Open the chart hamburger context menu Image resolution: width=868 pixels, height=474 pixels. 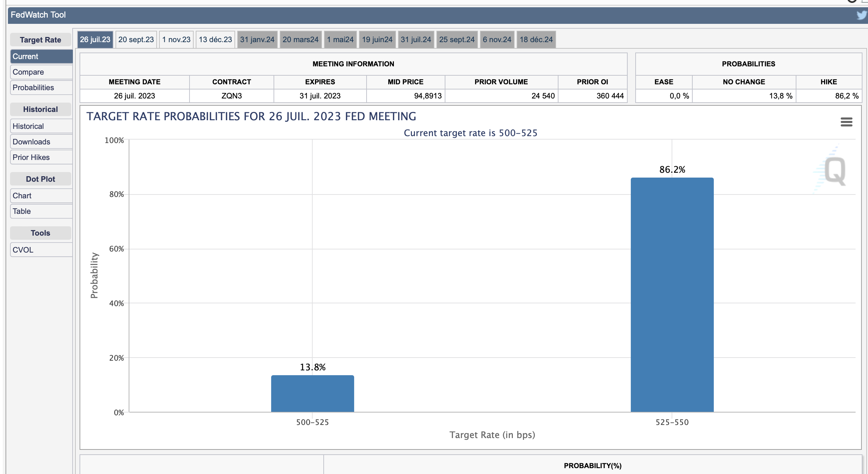click(x=846, y=122)
